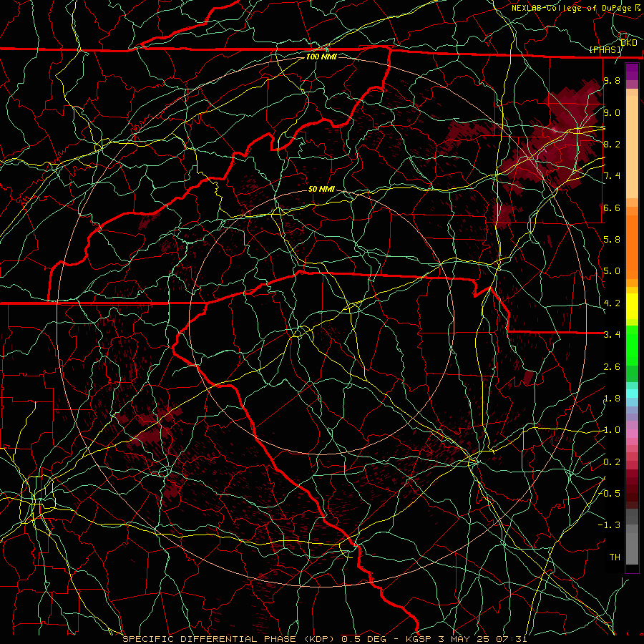Click the 9.0 value on color scale

612,112
